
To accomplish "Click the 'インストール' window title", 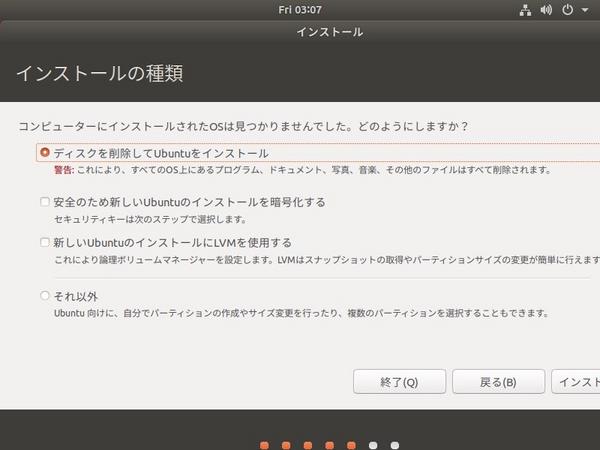I will tap(330, 32).
